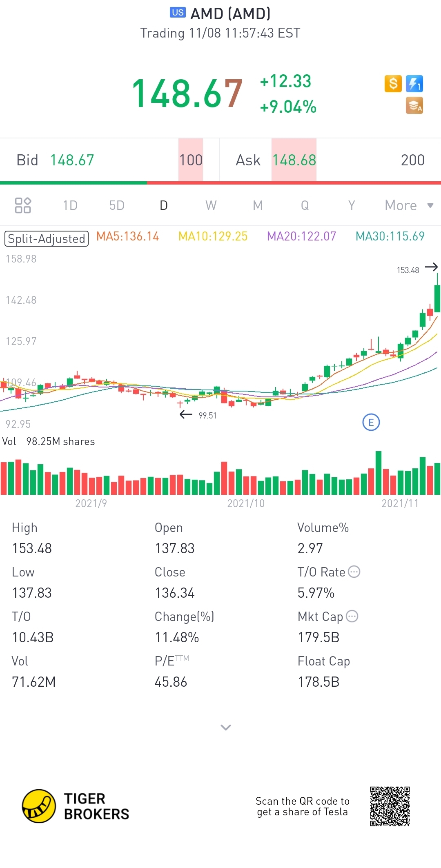
Task: Switch to the 5D chart tab
Action: pyautogui.click(x=117, y=205)
